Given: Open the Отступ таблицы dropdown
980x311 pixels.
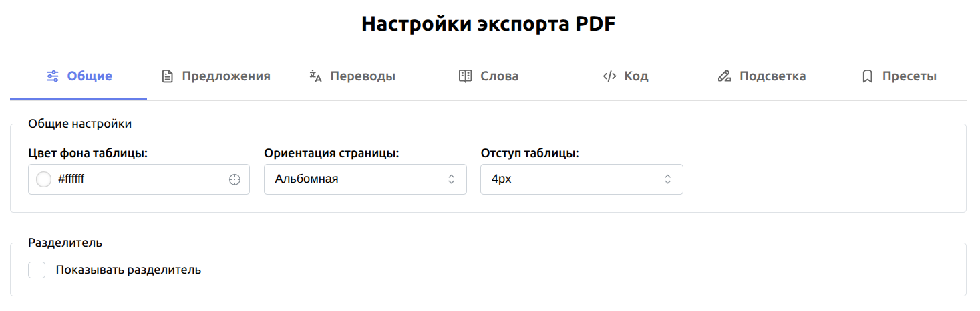Looking at the screenshot, I should (x=581, y=179).
